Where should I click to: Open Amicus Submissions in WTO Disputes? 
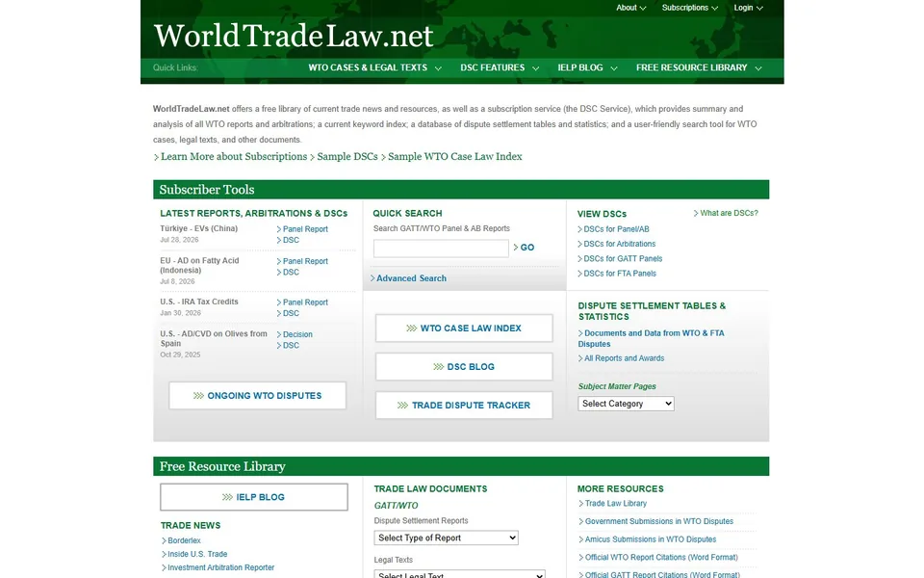pos(647,539)
